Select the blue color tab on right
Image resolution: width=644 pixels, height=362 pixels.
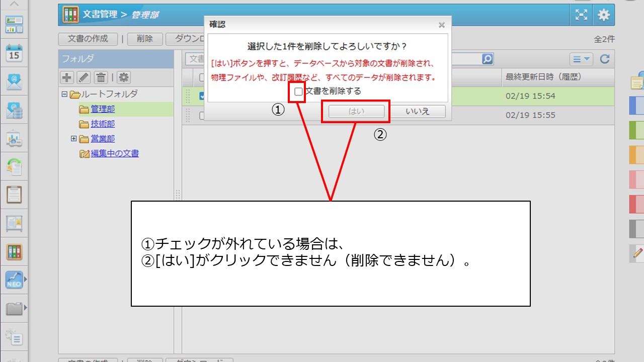tap(636, 106)
